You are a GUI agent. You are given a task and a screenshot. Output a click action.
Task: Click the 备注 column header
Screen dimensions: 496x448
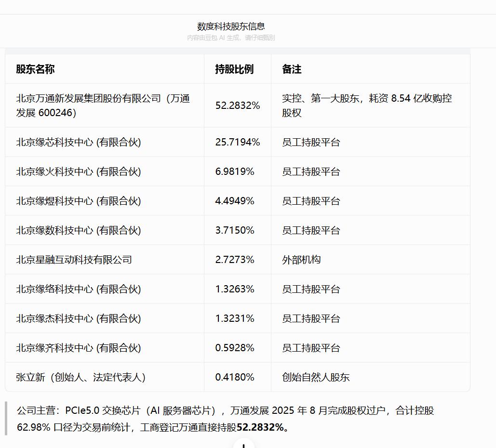pyautogui.click(x=292, y=69)
